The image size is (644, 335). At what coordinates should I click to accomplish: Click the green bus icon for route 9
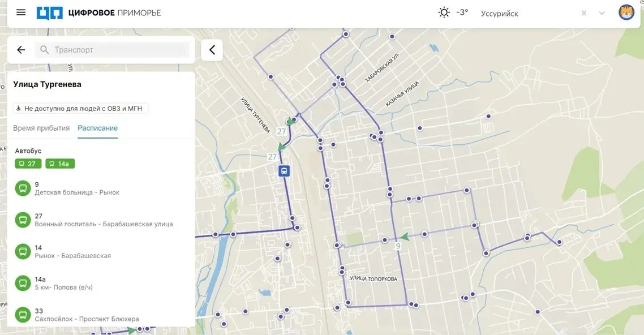23,188
